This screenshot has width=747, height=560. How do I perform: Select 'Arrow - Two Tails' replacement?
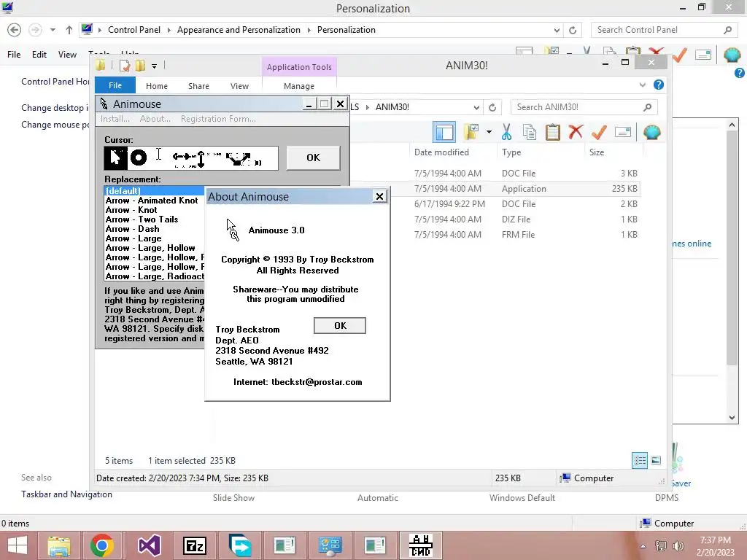pos(142,219)
